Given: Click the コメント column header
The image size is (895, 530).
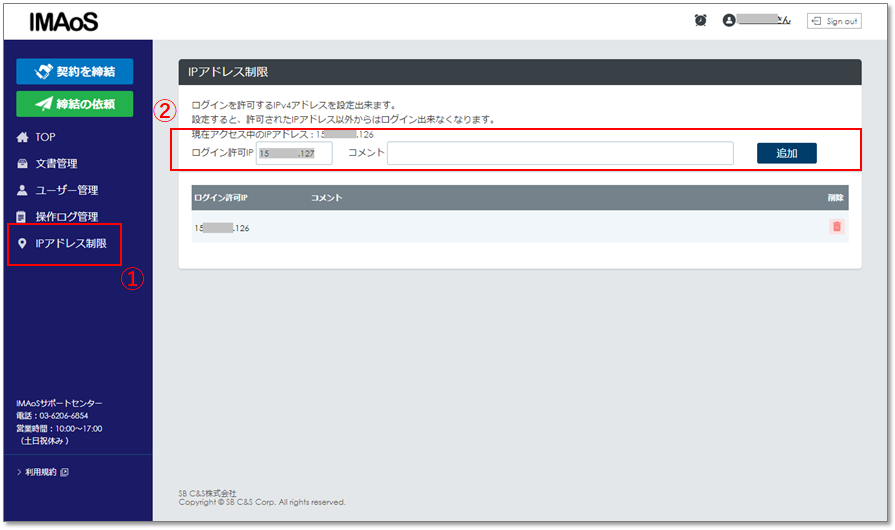Looking at the screenshot, I should click(326, 198).
